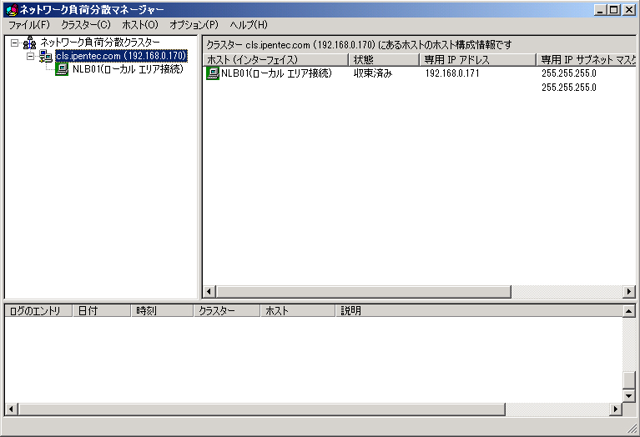Collapse the ネットワーク負荷分散クラスター root node

[x=15, y=42]
